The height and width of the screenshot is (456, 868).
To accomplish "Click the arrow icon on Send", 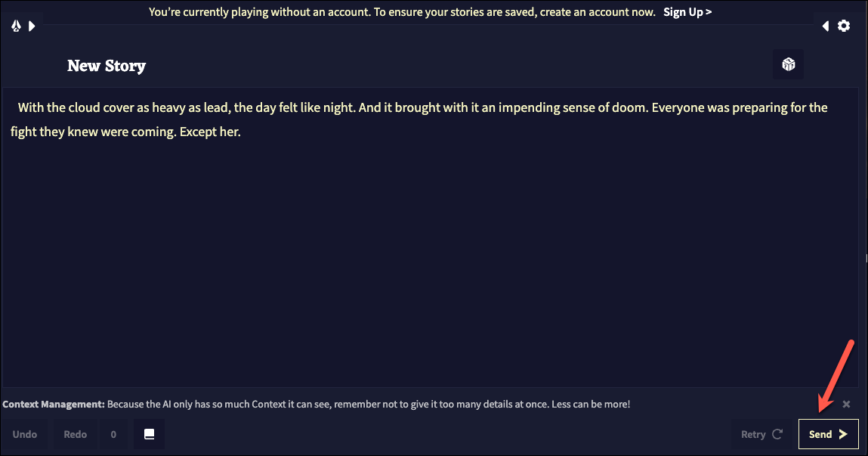I will [x=843, y=434].
